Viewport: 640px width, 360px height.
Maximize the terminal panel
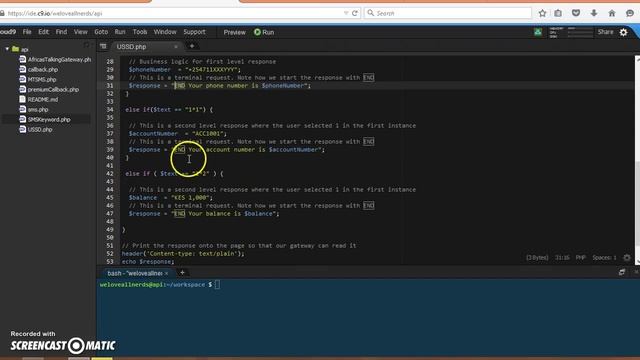point(622,272)
